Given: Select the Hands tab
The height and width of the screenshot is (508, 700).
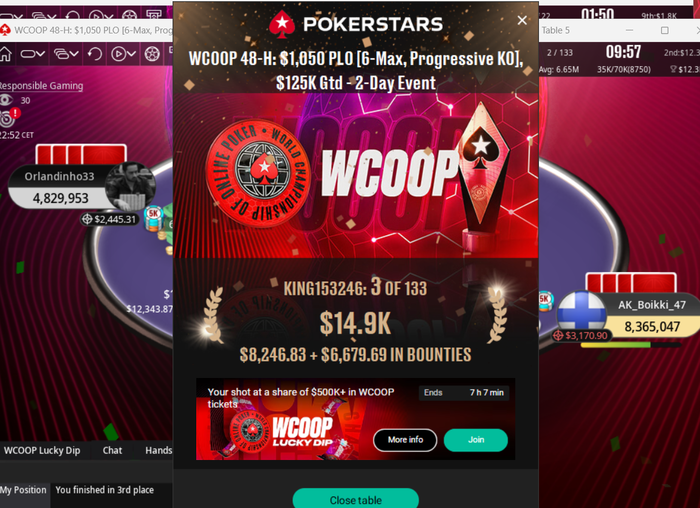Looking at the screenshot, I should coord(158,450).
